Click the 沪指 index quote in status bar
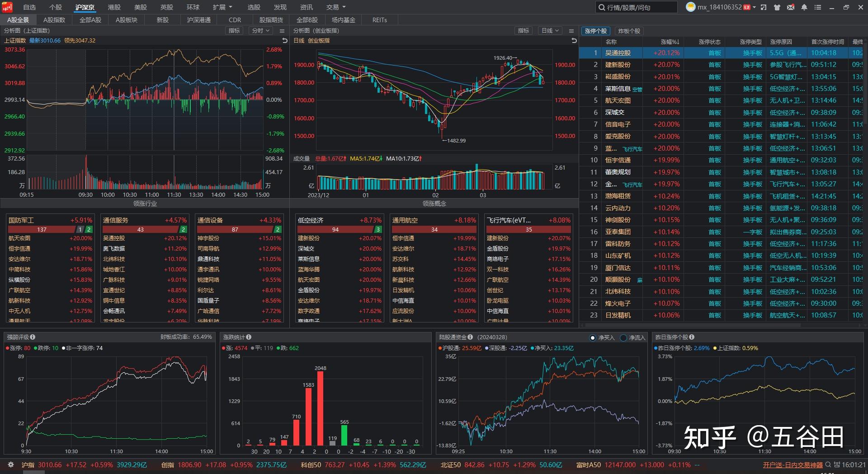This screenshot has width=868, height=474. (x=85, y=465)
